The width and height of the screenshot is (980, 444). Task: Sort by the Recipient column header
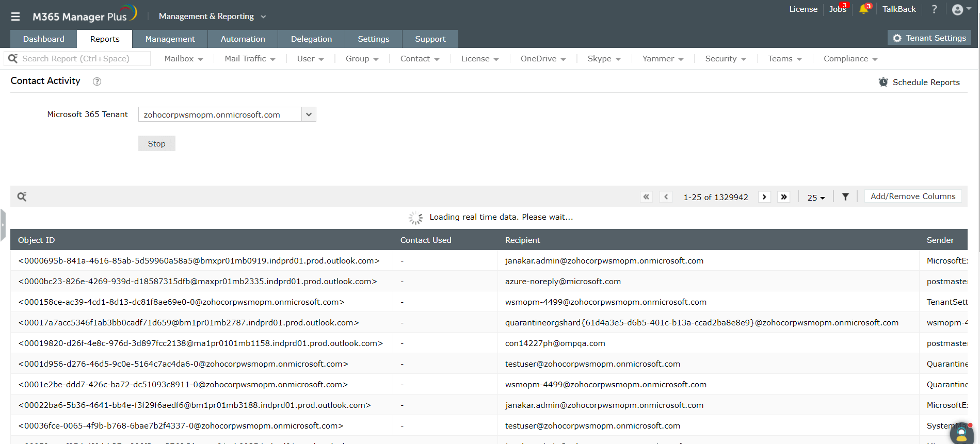click(x=522, y=240)
